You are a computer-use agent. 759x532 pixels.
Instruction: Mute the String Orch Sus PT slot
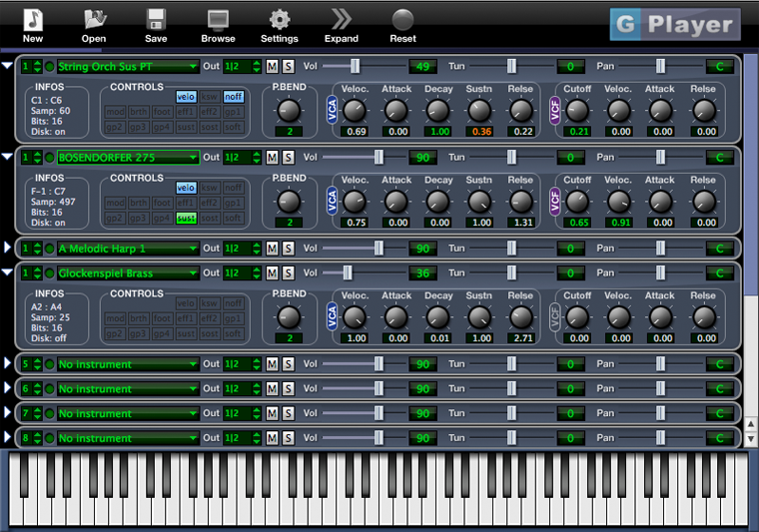272,67
